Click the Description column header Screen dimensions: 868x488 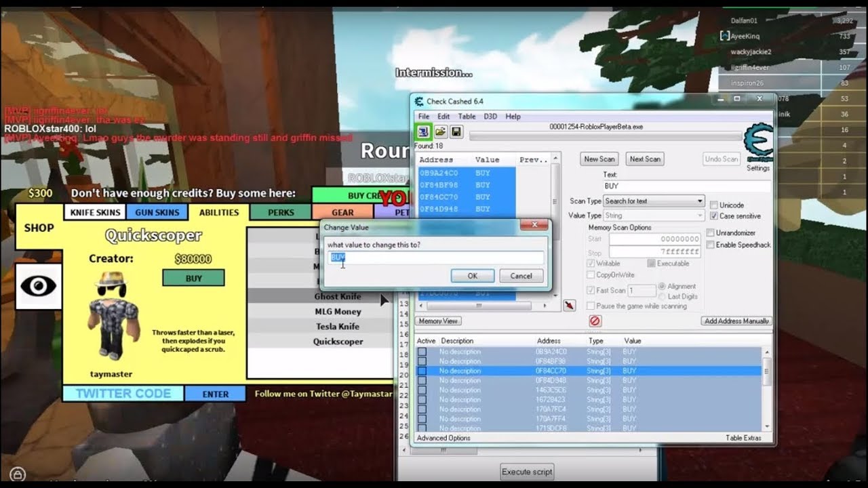pos(457,341)
